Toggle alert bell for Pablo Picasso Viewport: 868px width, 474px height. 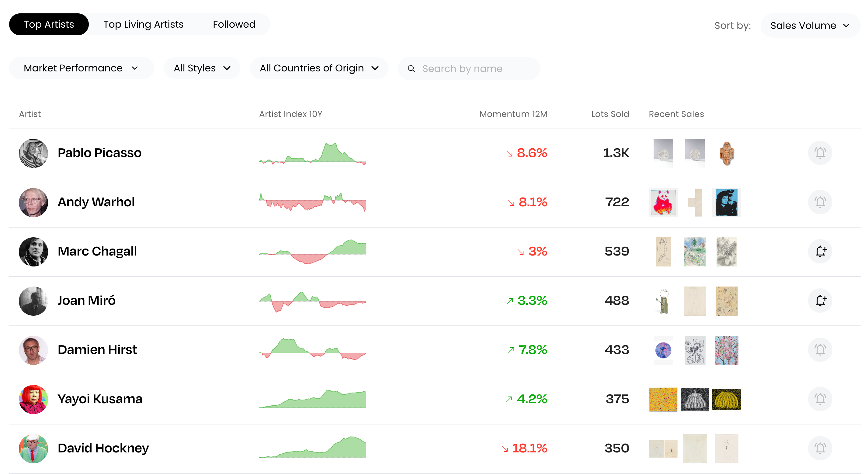pyautogui.click(x=820, y=153)
